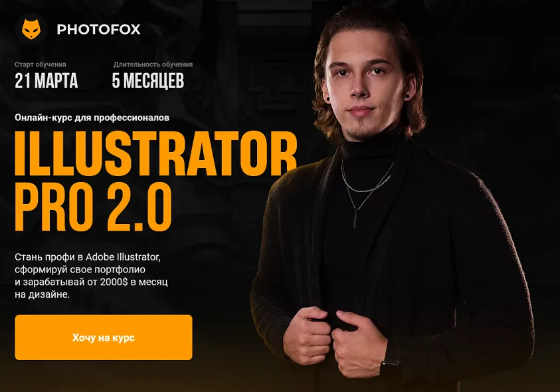The image size is (560, 392).
Task: Click the orange ILLUSTRATOR heading
Action: pyautogui.click(x=155, y=153)
